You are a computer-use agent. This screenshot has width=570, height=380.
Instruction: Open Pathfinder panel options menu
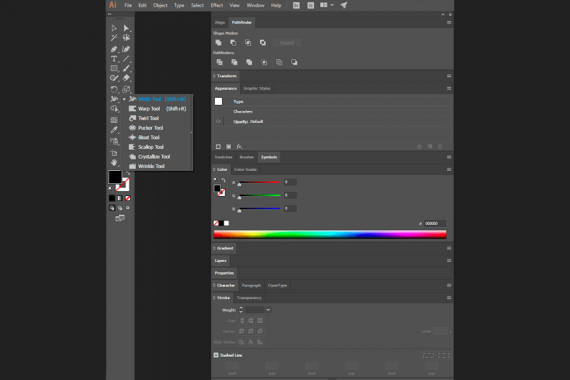pyautogui.click(x=449, y=23)
